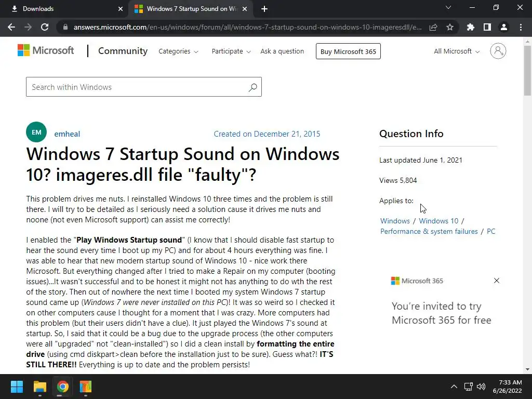Click the question title heading
This screenshot has height=399, width=532.
tap(183, 164)
